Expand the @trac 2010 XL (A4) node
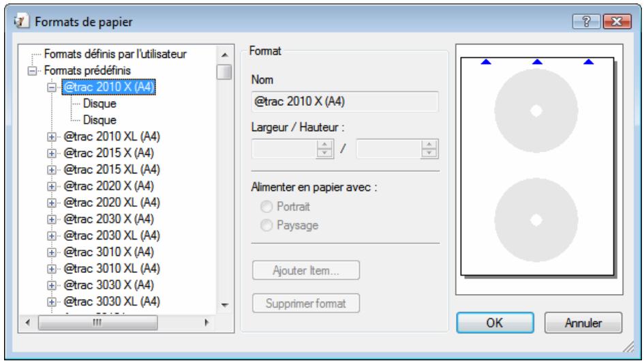Viewport: 644px width, 361px height. tap(51, 136)
